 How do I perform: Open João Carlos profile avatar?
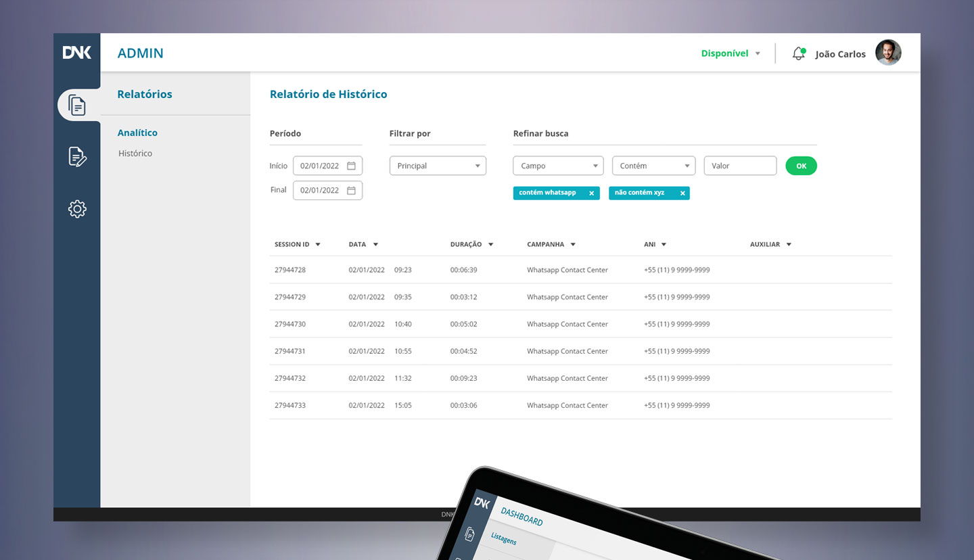(x=887, y=53)
